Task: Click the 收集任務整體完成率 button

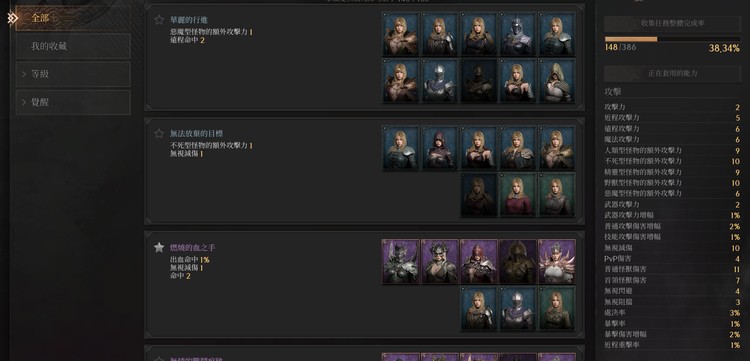Action: [672, 23]
